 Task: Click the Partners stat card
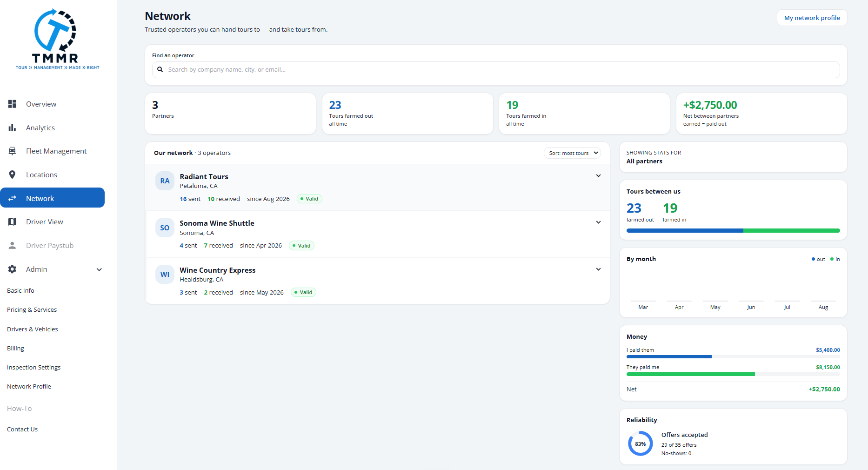(230, 114)
